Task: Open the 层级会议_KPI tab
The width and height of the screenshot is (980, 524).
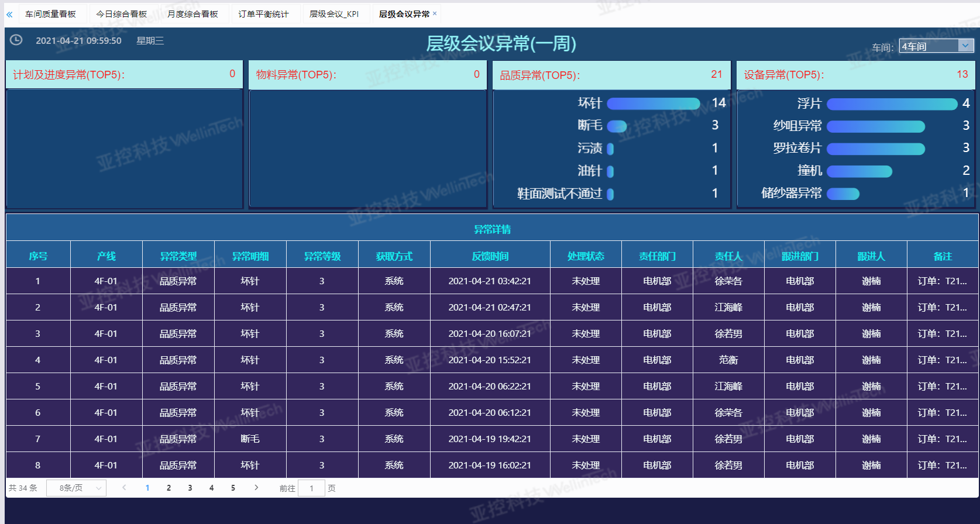Action: point(334,14)
